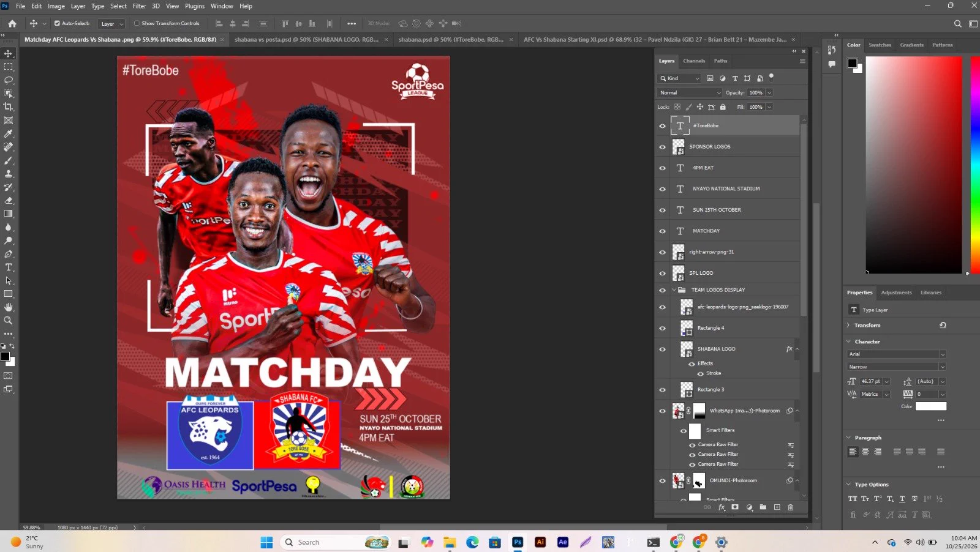Toggle visibility of MATCHDAY text layer
Viewport: 980px width, 552px height.
pyautogui.click(x=662, y=231)
